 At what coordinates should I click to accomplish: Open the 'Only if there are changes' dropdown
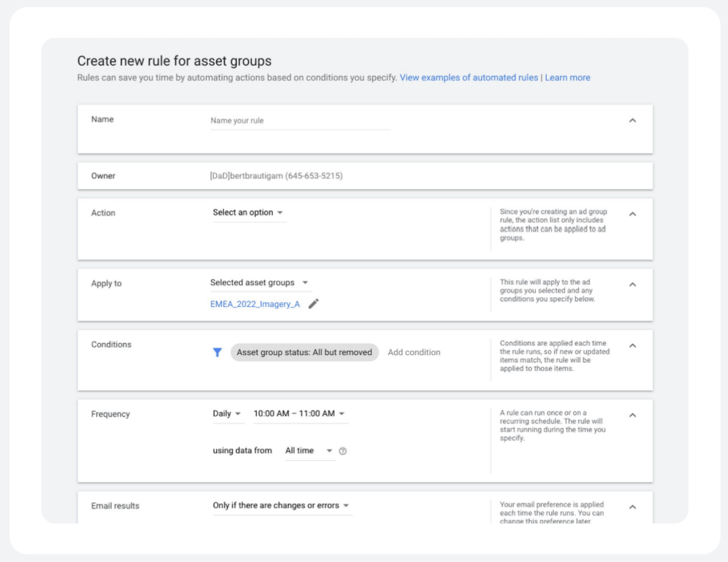coord(281,506)
